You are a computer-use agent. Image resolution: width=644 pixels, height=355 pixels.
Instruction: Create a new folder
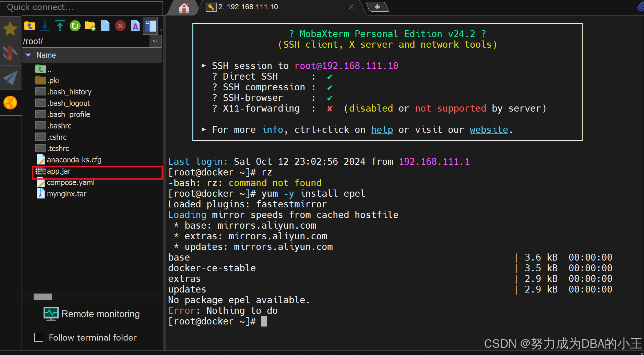(x=90, y=26)
